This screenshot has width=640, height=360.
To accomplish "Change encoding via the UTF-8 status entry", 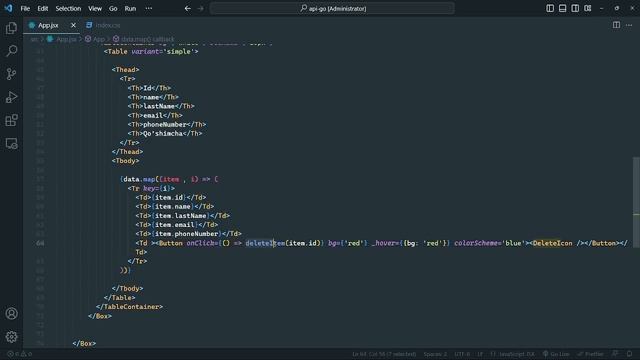I will click(x=462, y=354).
